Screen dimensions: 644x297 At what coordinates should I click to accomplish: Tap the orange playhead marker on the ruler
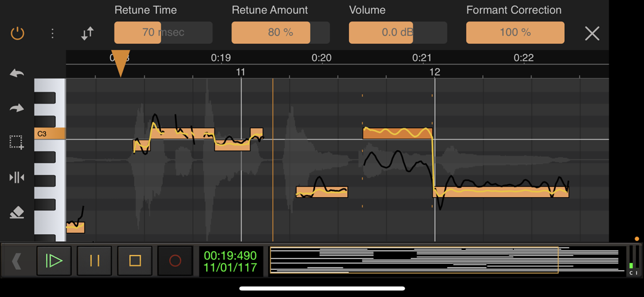tap(120, 64)
